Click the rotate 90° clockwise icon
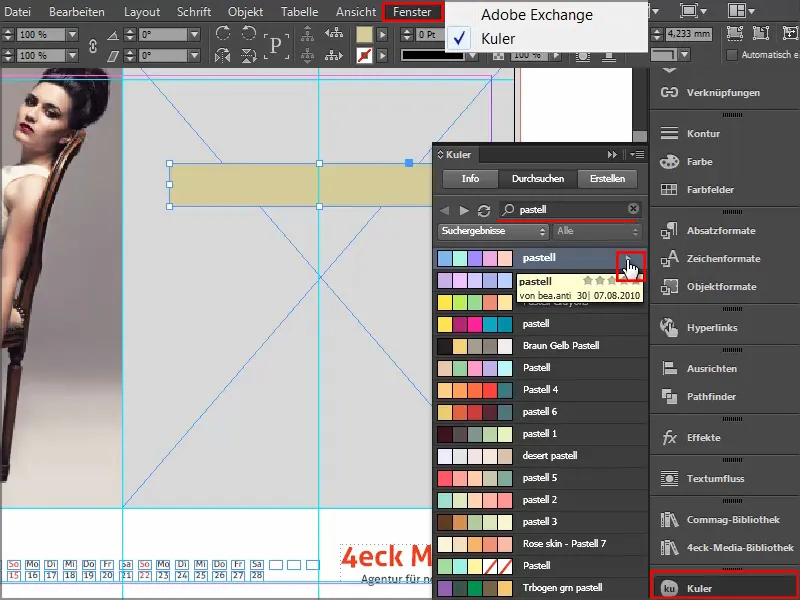Image resolution: width=800 pixels, height=600 pixels. coord(223,34)
